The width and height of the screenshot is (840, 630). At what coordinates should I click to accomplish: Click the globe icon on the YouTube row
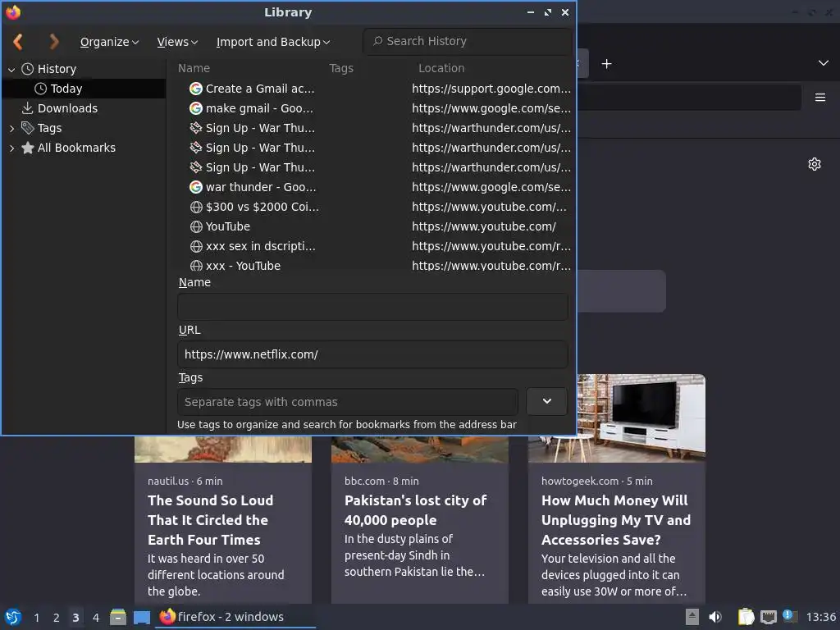[196, 226]
